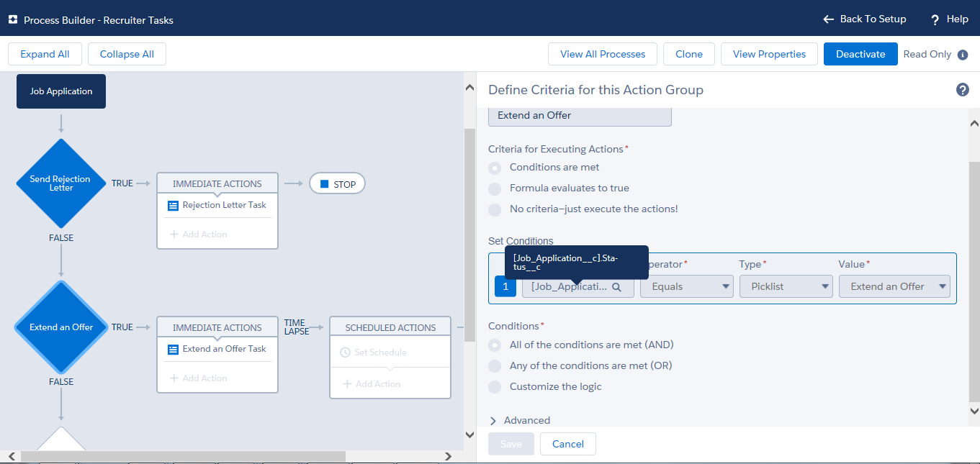Click the Rejection Letter Task action
This screenshot has width=980, height=464.
coord(217,205)
